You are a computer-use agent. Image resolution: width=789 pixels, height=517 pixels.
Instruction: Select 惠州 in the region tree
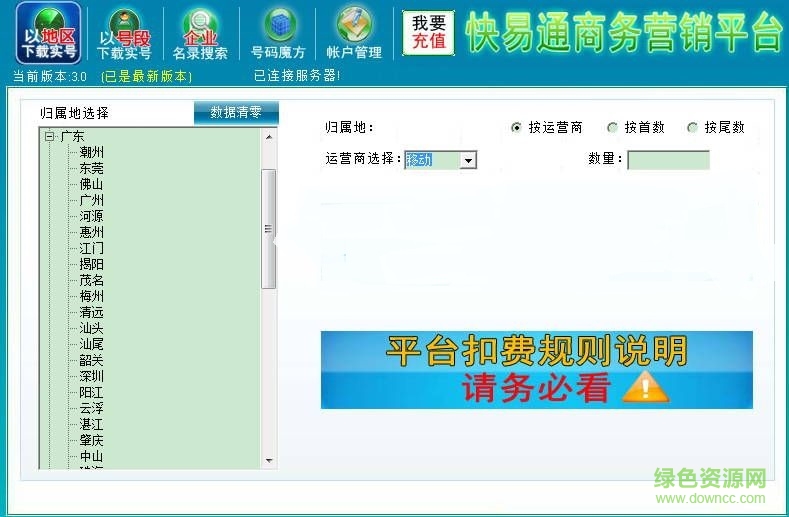[92, 232]
